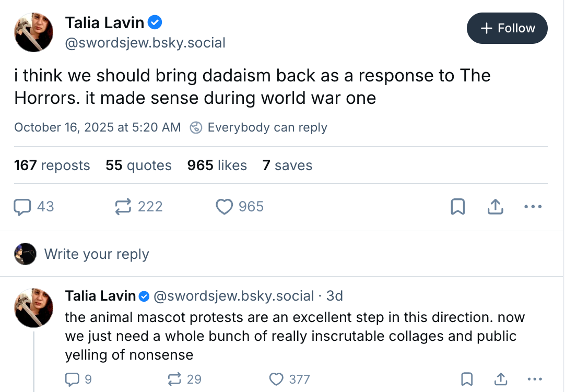Like the reply with 377 likes
The height and width of the screenshot is (392, 565).
point(276,379)
